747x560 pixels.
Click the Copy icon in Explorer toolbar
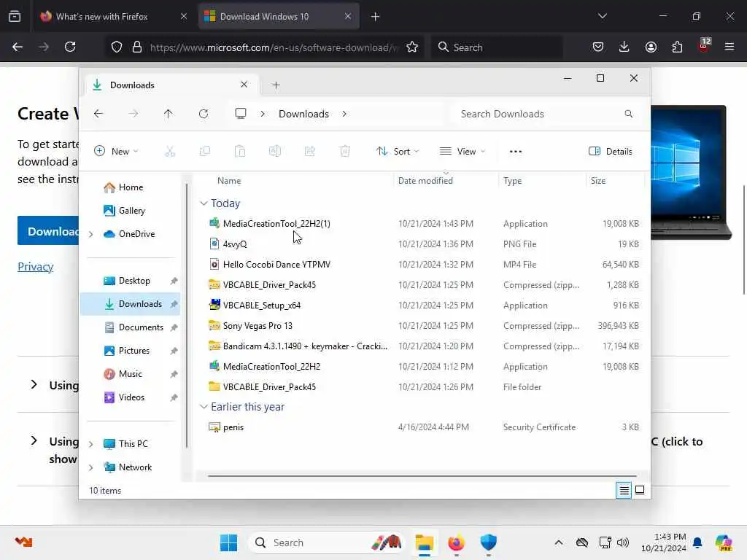(205, 152)
